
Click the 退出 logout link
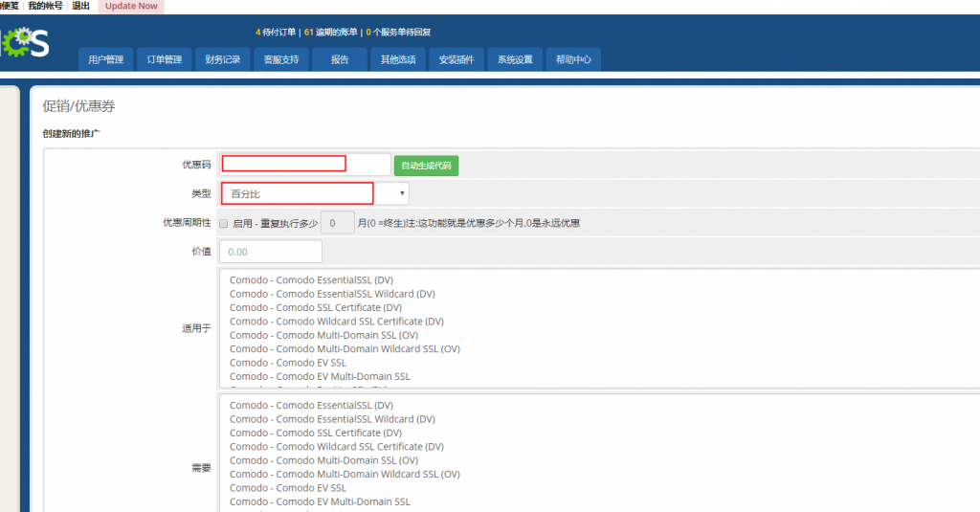[80, 6]
